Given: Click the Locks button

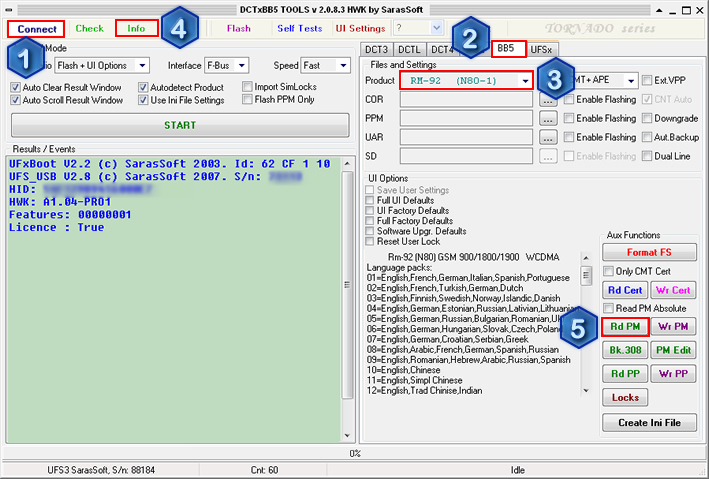Looking at the screenshot, I should (625, 398).
